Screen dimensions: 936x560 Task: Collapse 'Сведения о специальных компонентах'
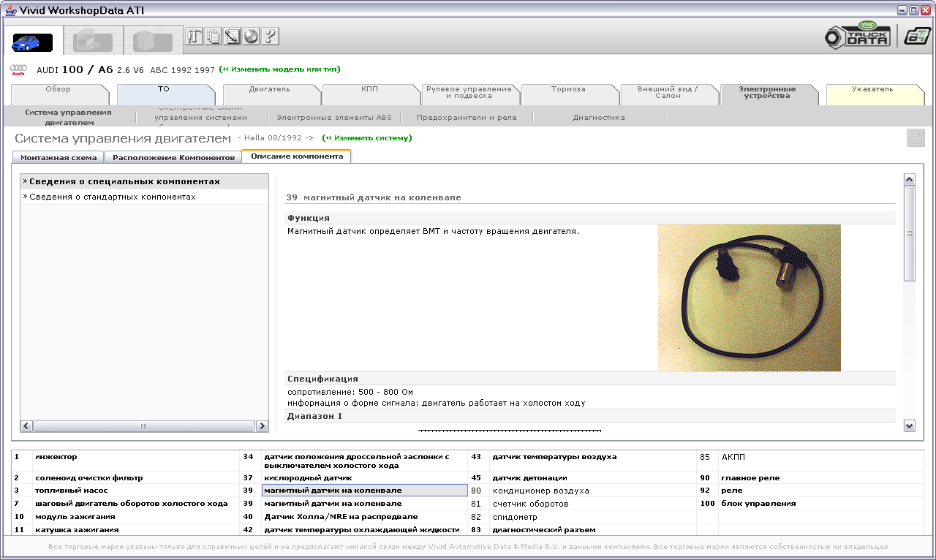pyautogui.click(x=124, y=181)
